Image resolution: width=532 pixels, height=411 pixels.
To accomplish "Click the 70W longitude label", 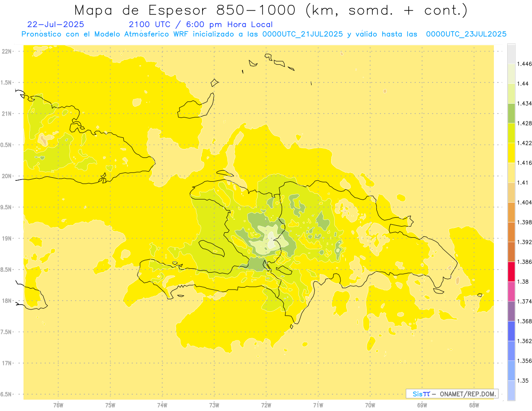I will click(370, 405).
